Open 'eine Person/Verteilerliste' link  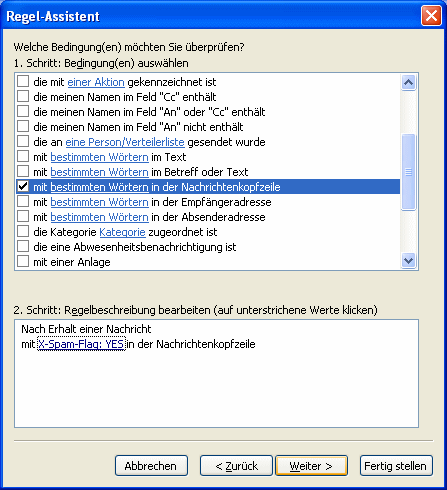(125, 142)
